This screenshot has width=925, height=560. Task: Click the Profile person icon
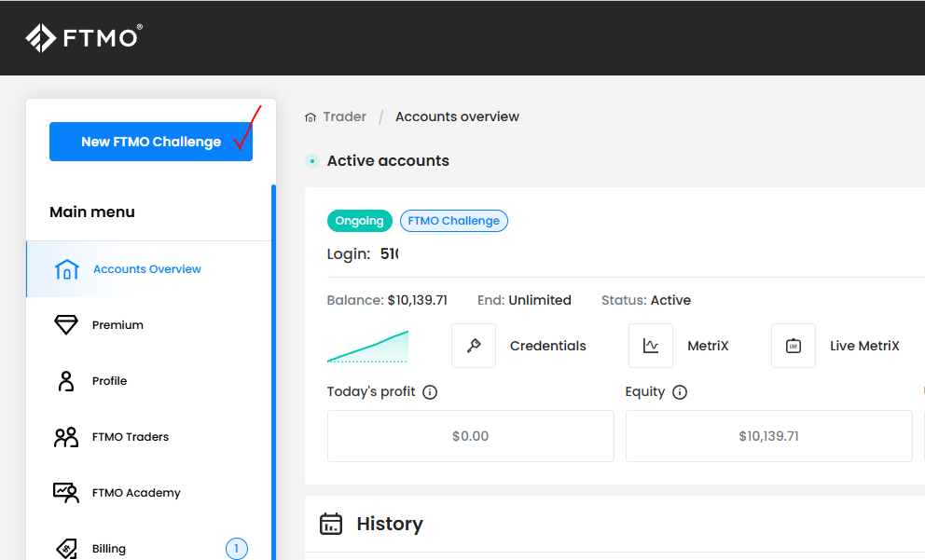point(66,381)
